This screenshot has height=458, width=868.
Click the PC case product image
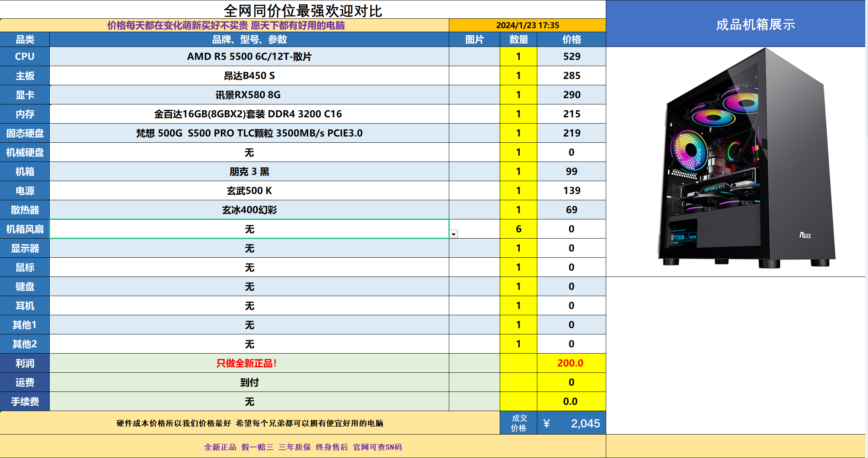(x=746, y=158)
